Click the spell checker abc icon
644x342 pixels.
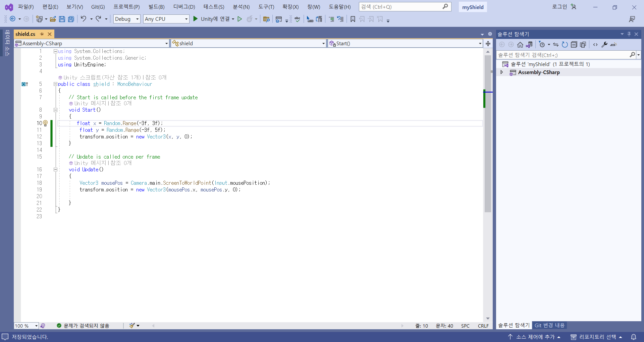click(x=297, y=19)
